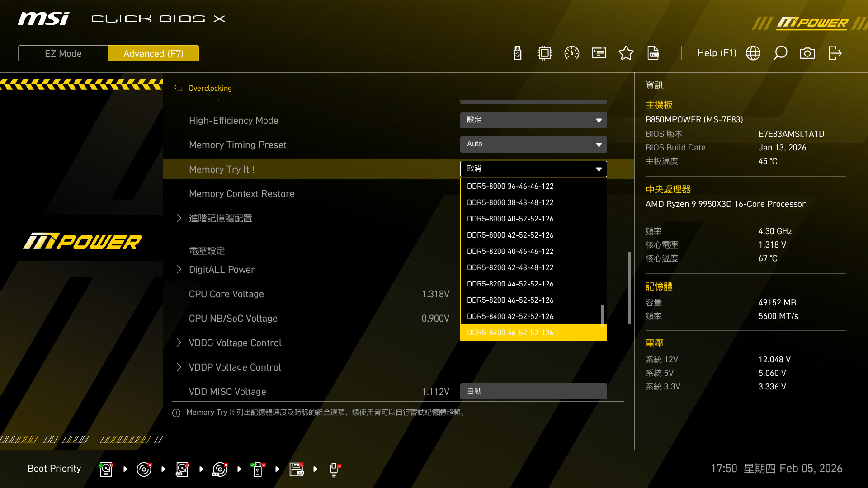Expand VDDG Voltage Control section
868x488 pixels.
point(235,343)
